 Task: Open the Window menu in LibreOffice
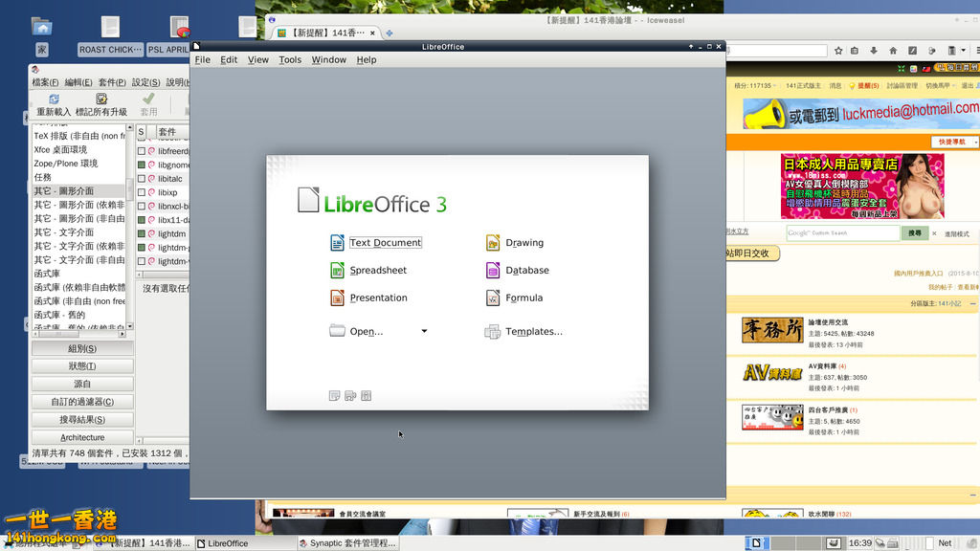[329, 60]
